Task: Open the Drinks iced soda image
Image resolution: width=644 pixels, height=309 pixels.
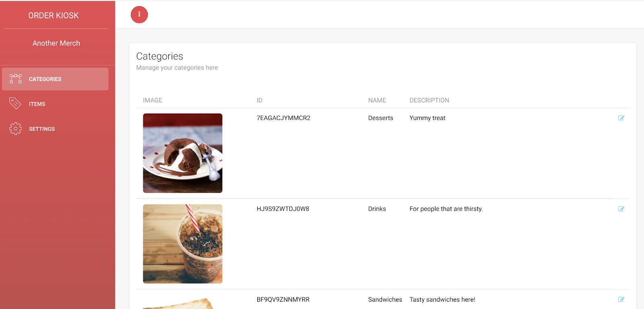Action: 183,244
